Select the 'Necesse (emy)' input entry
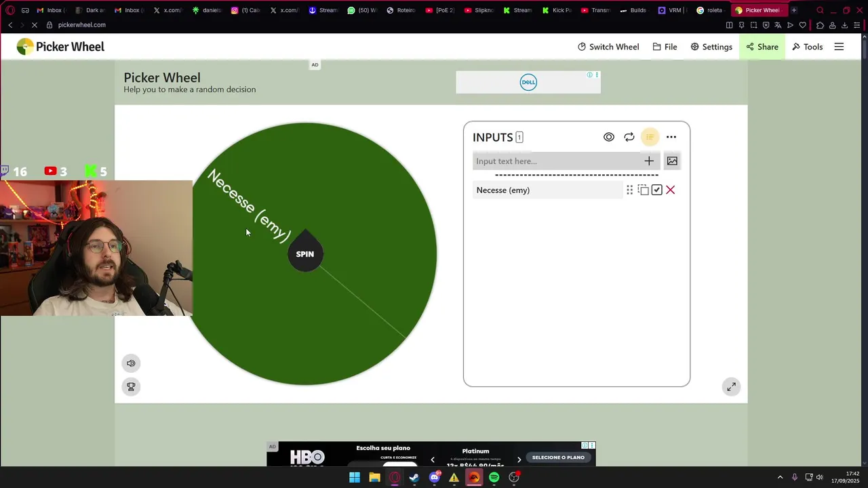Image resolution: width=868 pixels, height=488 pixels. (x=547, y=190)
